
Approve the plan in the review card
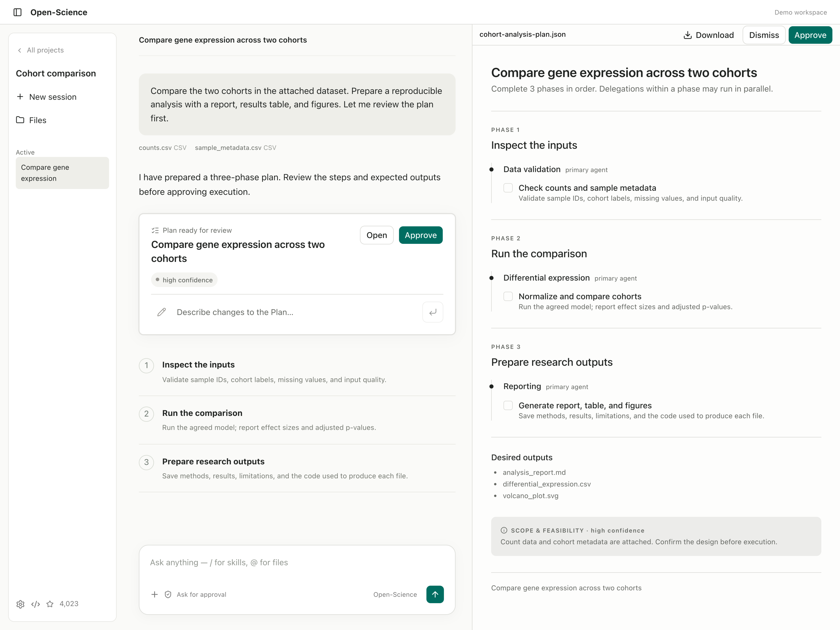point(420,235)
